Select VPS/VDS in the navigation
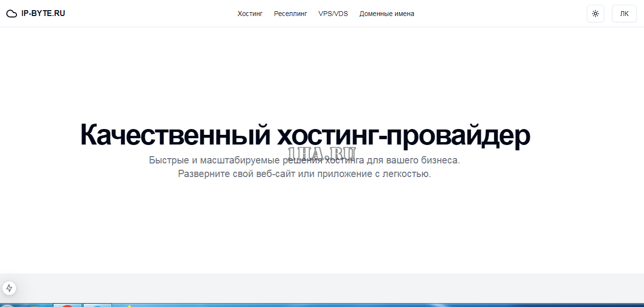This screenshot has height=307, width=644. pyautogui.click(x=333, y=14)
